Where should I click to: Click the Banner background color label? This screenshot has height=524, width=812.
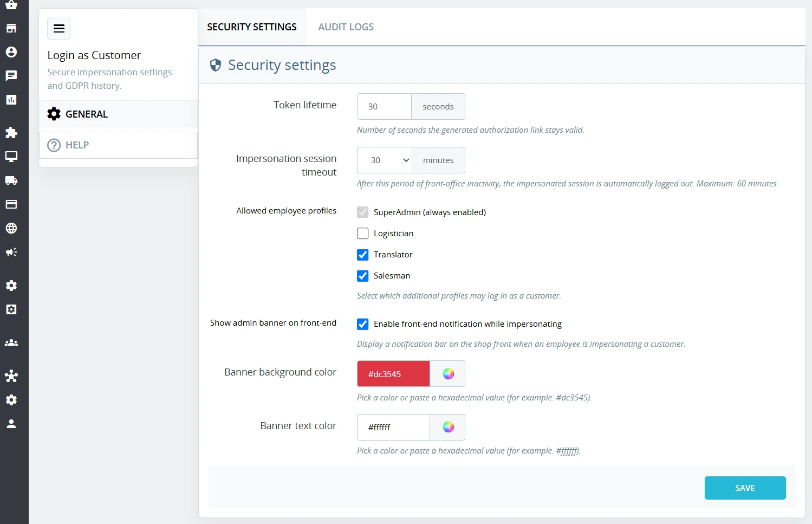(x=281, y=372)
